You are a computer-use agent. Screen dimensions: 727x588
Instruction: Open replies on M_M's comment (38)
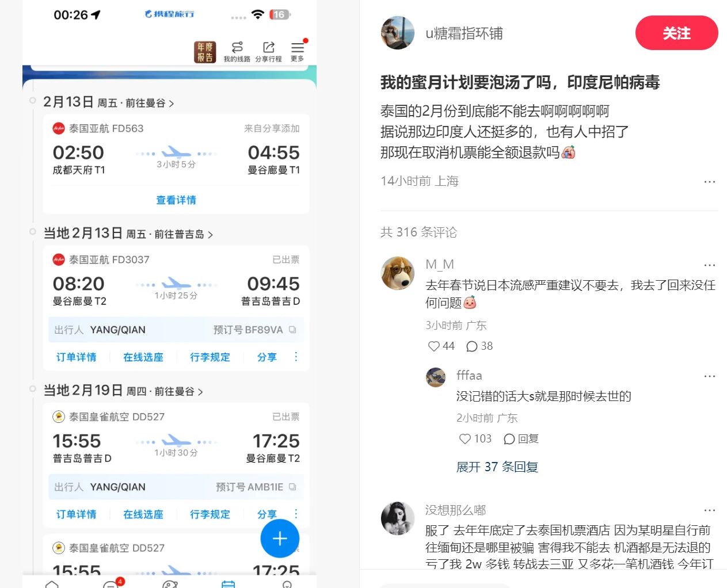(x=473, y=346)
